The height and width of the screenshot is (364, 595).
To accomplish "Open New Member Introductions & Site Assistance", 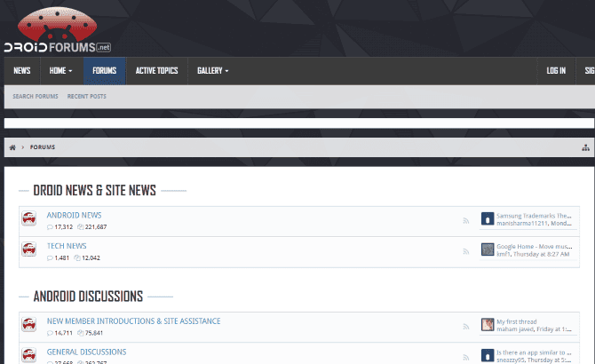I will pos(133,321).
